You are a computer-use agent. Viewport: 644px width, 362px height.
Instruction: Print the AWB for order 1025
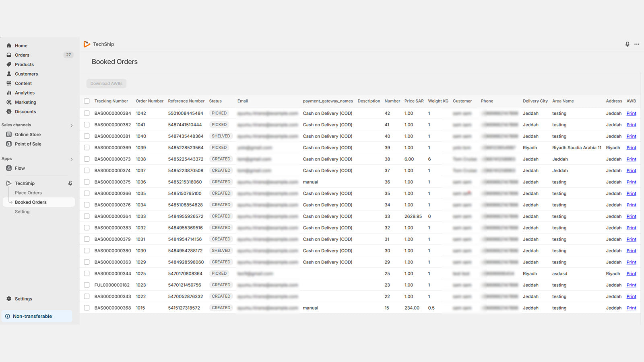[631, 273]
